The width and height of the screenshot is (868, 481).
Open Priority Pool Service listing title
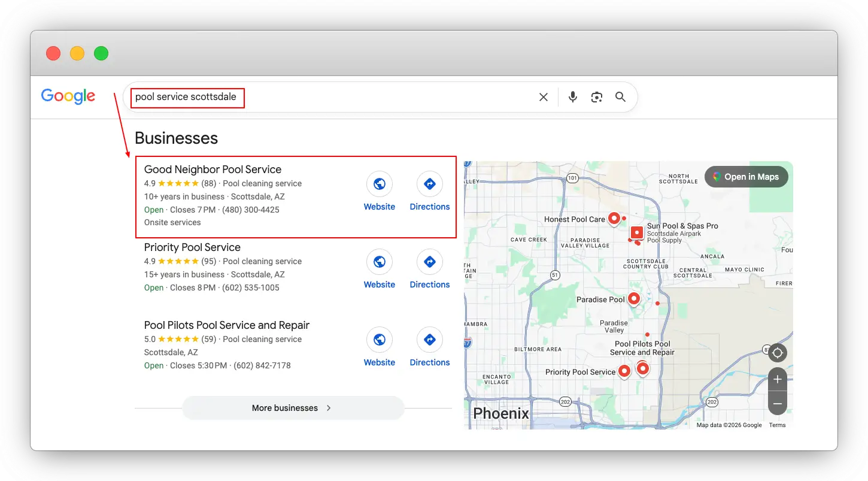pyautogui.click(x=192, y=247)
